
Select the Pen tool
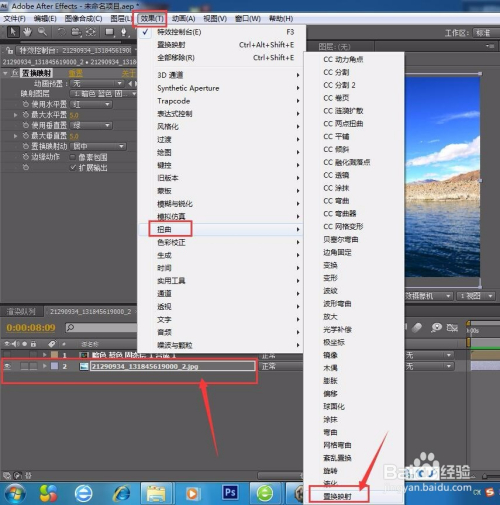click(x=124, y=32)
